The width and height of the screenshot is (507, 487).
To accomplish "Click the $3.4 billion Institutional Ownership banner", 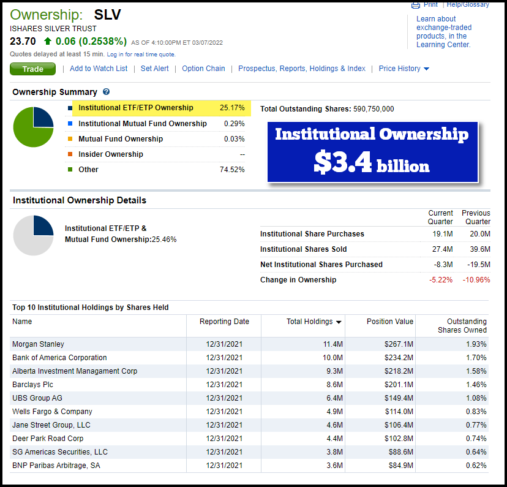I will coord(373,152).
